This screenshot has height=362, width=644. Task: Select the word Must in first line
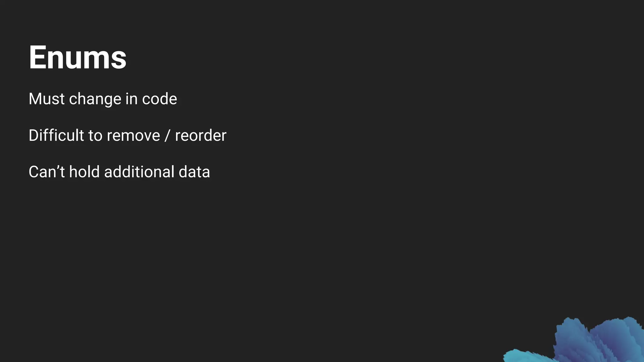[47, 99]
